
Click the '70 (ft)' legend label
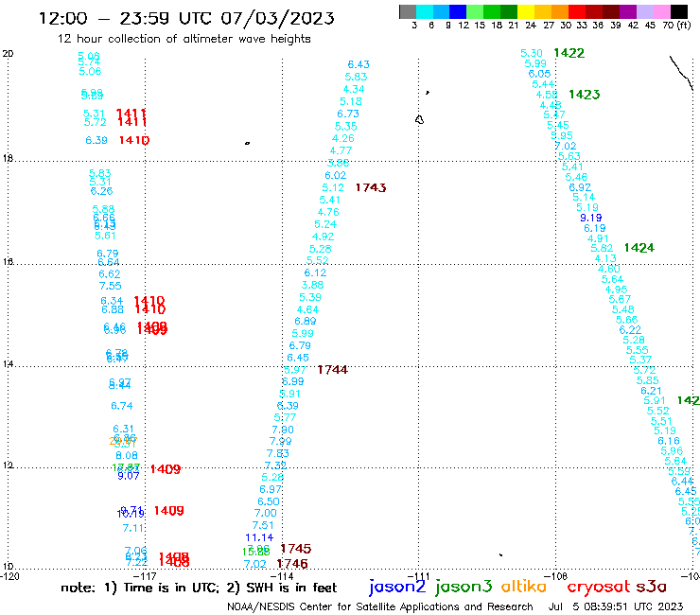(x=677, y=25)
